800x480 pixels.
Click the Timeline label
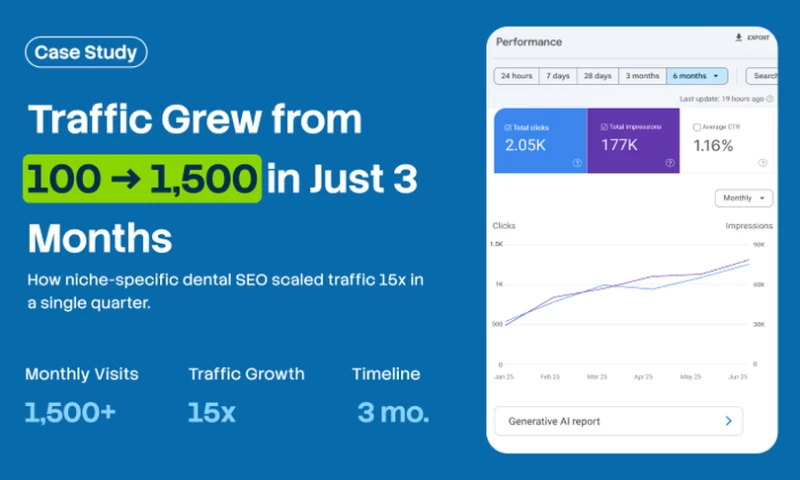click(386, 374)
